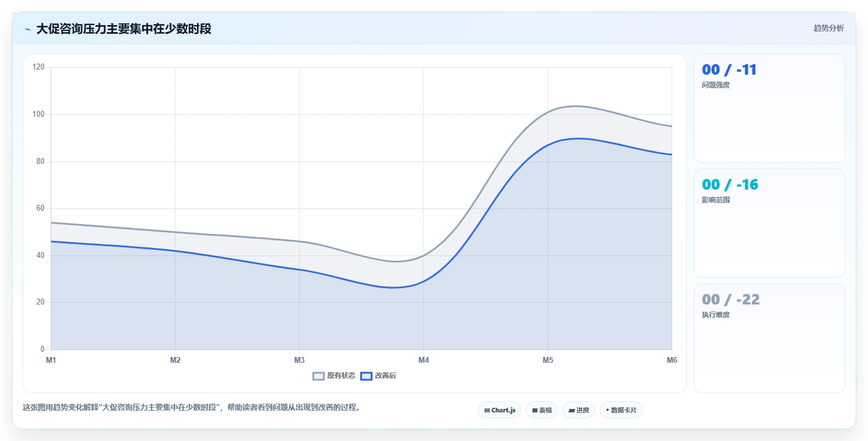
Task: Click the 执行难度 card value 00 / -22
Action: click(731, 300)
